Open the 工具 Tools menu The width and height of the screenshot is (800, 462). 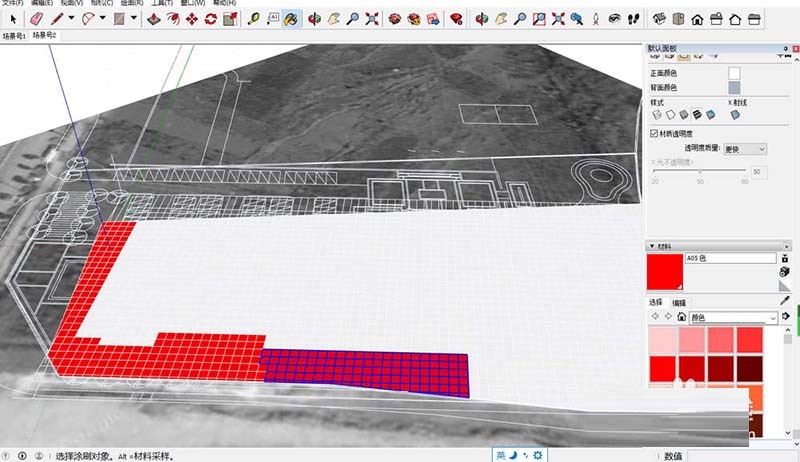click(162, 3)
